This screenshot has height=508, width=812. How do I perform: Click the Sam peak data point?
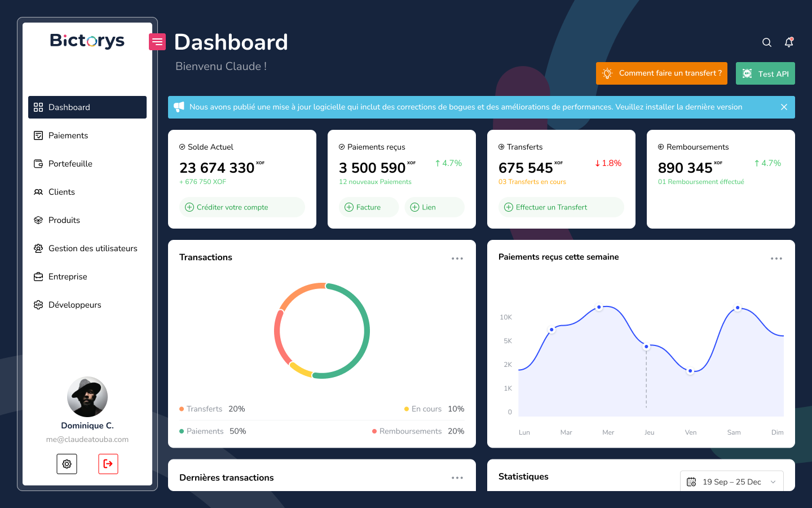[738, 308]
